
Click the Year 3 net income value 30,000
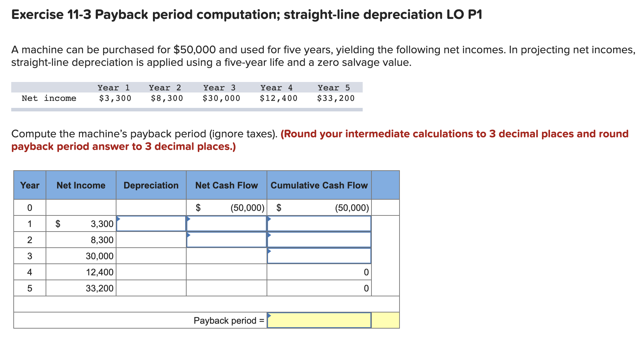point(99,256)
